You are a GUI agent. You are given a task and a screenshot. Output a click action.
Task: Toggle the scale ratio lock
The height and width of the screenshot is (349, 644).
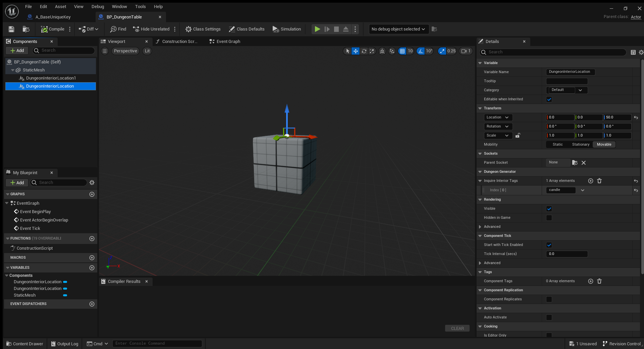click(x=518, y=136)
